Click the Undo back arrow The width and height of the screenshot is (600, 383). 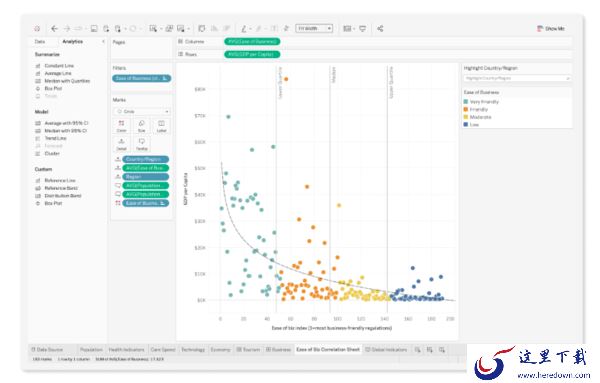click(x=54, y=29)
